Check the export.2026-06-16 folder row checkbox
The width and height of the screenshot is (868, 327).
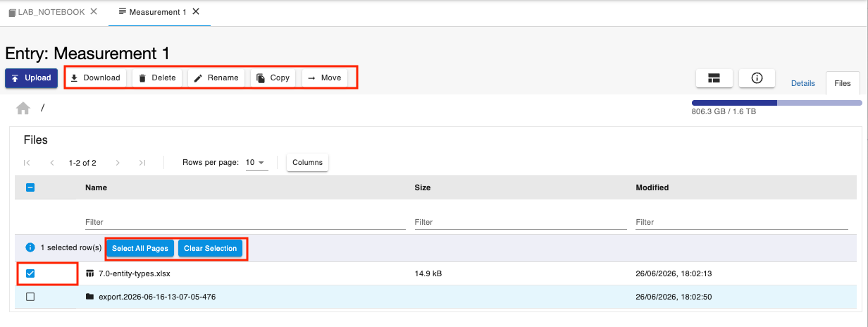(x=30, y=297)
